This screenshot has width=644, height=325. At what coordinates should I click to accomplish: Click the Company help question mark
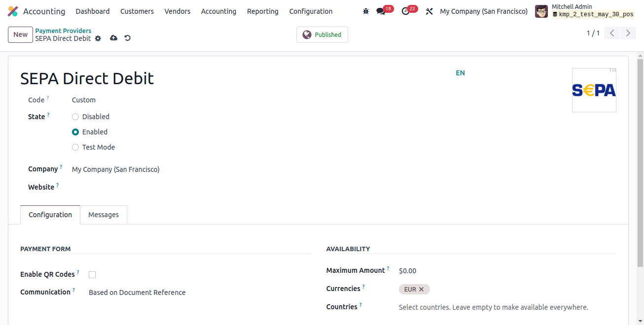(61, 167)
